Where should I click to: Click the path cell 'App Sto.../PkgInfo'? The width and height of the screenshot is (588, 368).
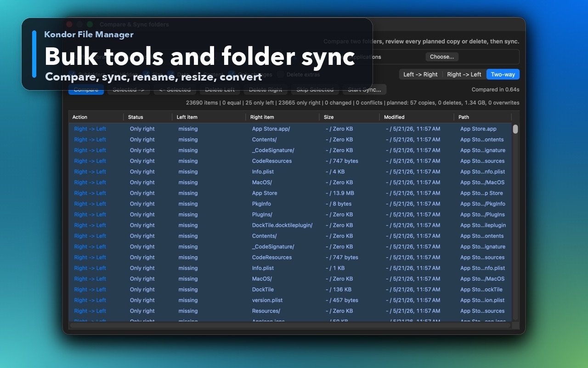pyautogui.click(x=483, y=204)
